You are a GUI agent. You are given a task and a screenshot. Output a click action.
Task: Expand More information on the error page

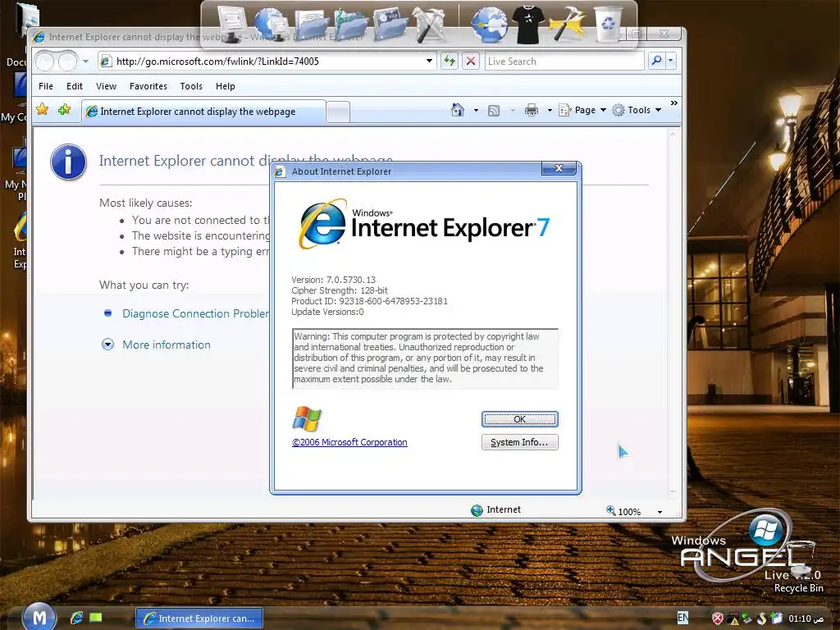click(x=157, y=345)
